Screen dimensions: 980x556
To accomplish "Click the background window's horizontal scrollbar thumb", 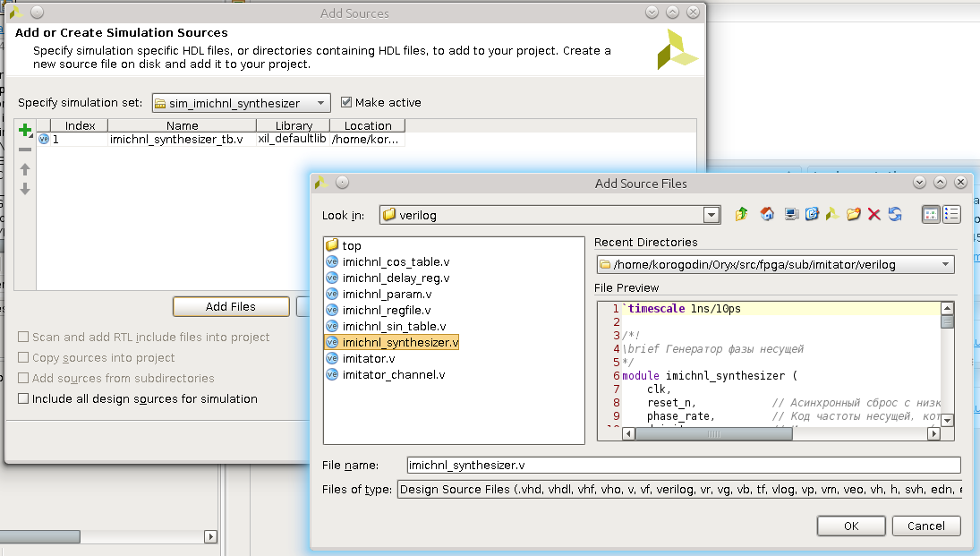I will tap(40, 536).
